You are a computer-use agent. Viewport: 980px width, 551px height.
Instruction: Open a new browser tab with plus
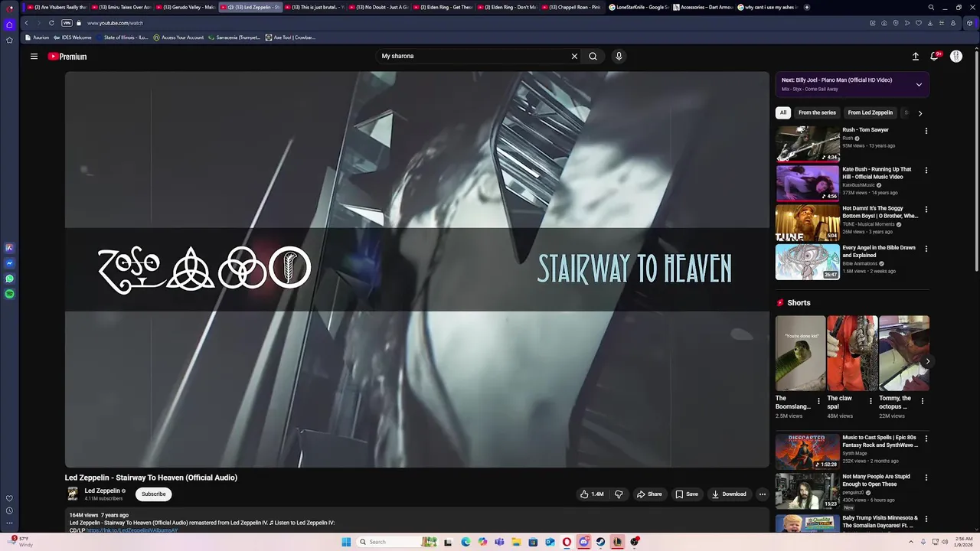(806, 7)
